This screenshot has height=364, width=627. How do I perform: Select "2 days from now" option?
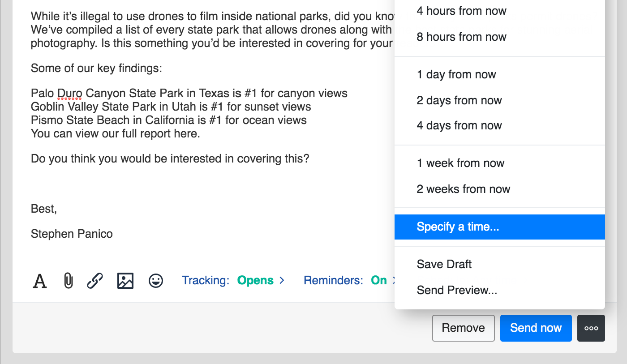(x=459, y=100)
